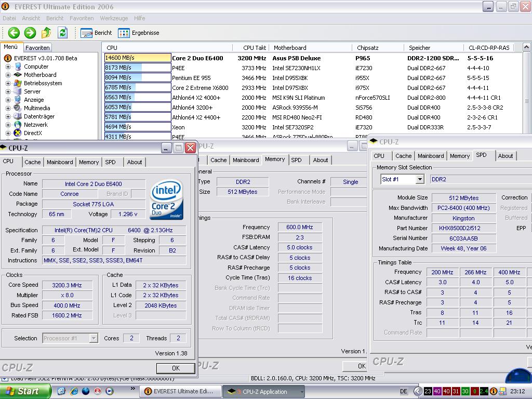This screenshot has height=399, width=532.
Task: Select the Motherboard node in the tree
Action: tap(40, 75)
